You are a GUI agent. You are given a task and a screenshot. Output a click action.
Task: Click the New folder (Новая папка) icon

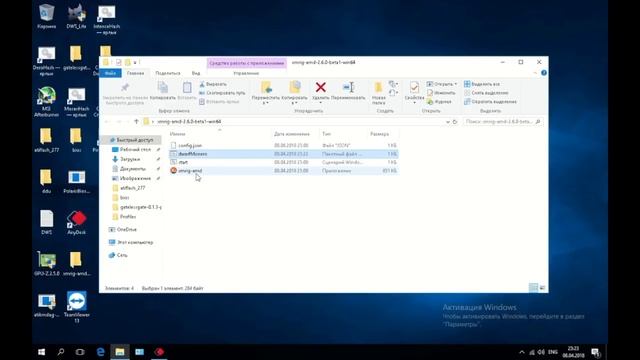[378, 87]
